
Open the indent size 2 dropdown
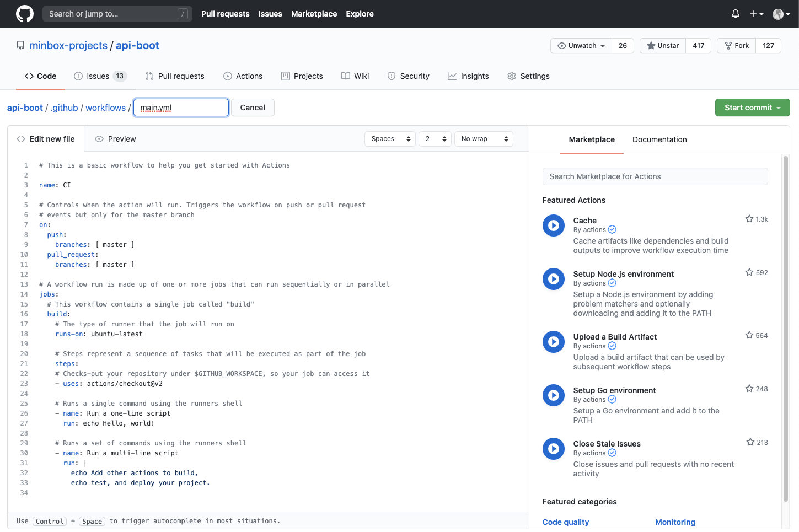(435, 139)
